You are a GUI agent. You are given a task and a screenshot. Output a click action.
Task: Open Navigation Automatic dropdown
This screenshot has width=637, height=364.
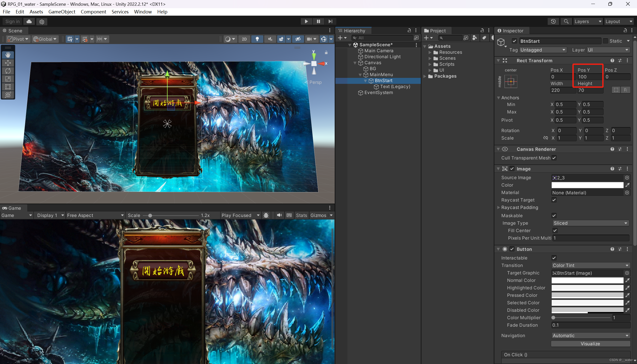tap(590, 335)
